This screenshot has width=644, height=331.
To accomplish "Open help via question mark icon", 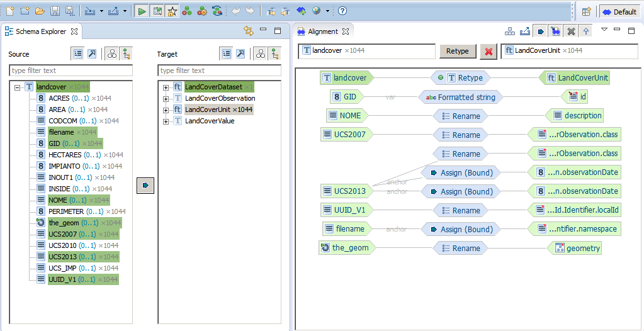I will pos(342,11).
